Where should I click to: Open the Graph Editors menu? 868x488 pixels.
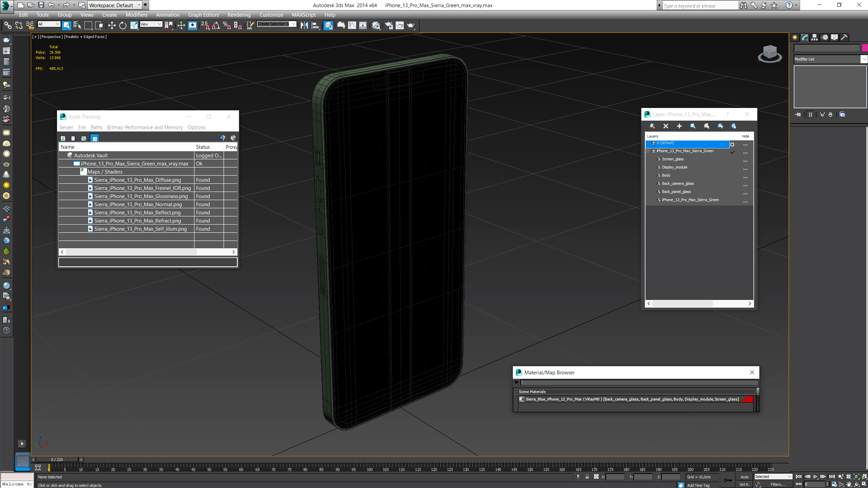pos(203,15)
